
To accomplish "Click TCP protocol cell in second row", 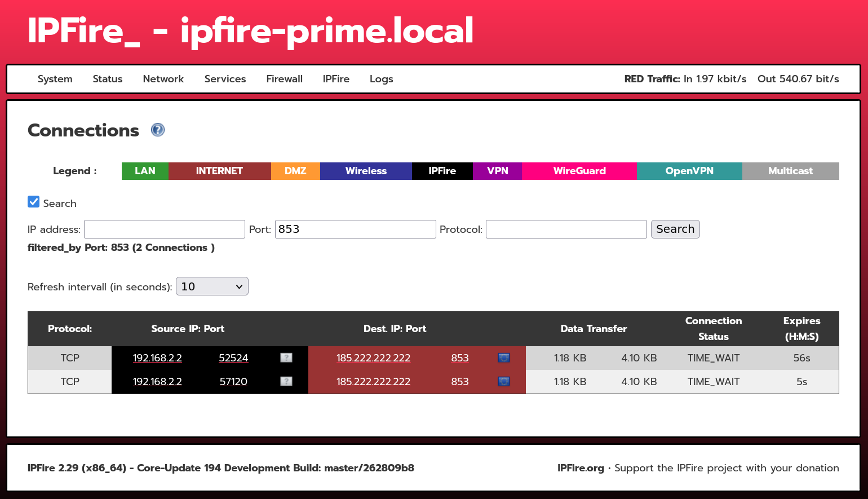I will 70,382.
